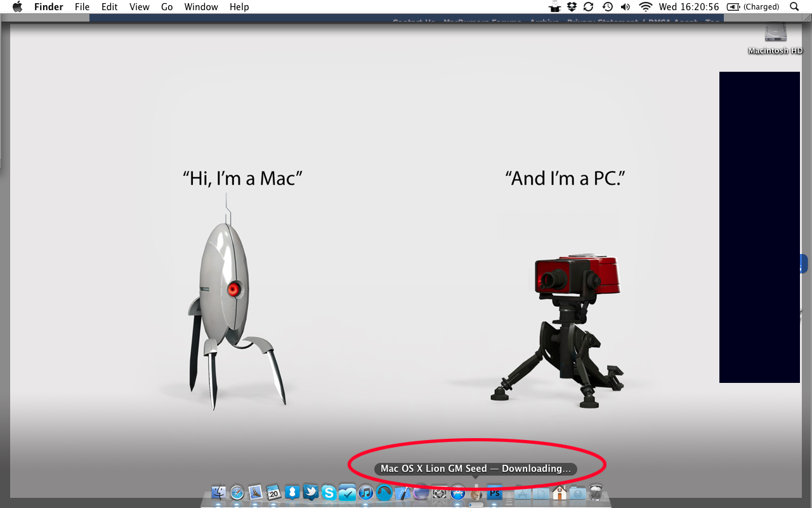Open the clock showing Wed 16:20:56
The width and height of the screenshot is (812, 508).
(689, 7)
